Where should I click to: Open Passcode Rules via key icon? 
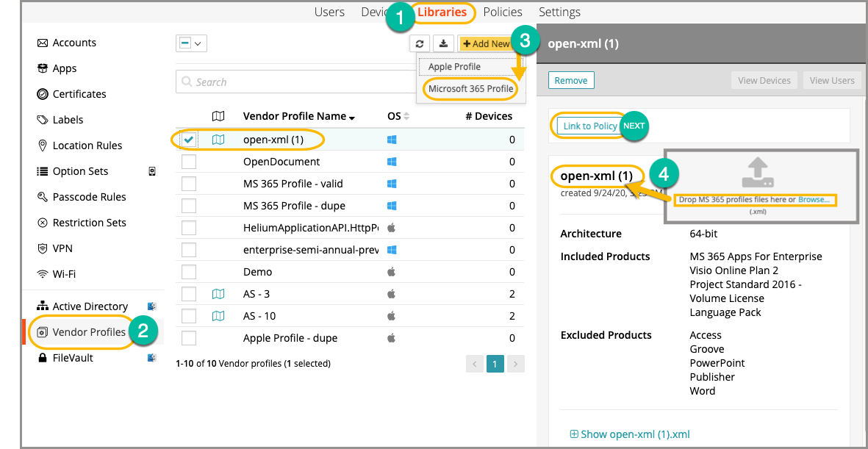pos(43,197)
